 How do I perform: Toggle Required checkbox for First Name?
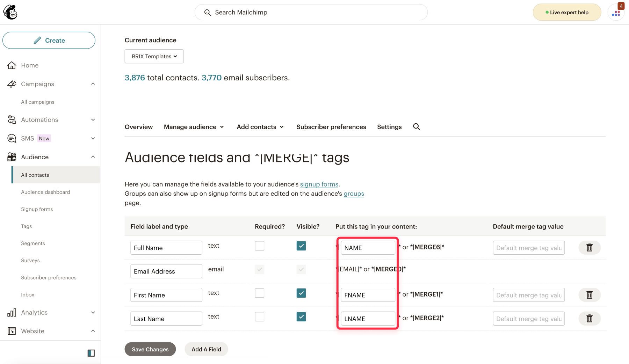[260, 293]
